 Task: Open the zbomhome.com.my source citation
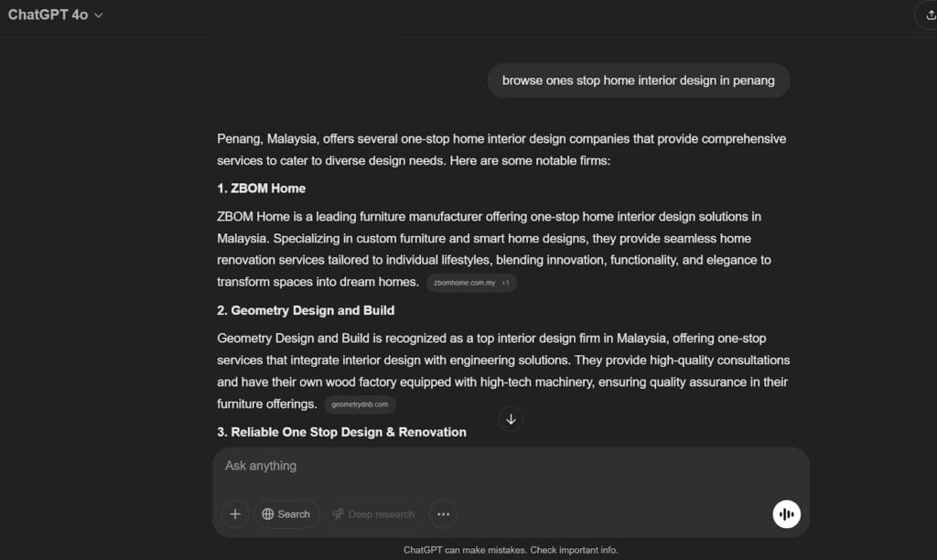point(465,283)
